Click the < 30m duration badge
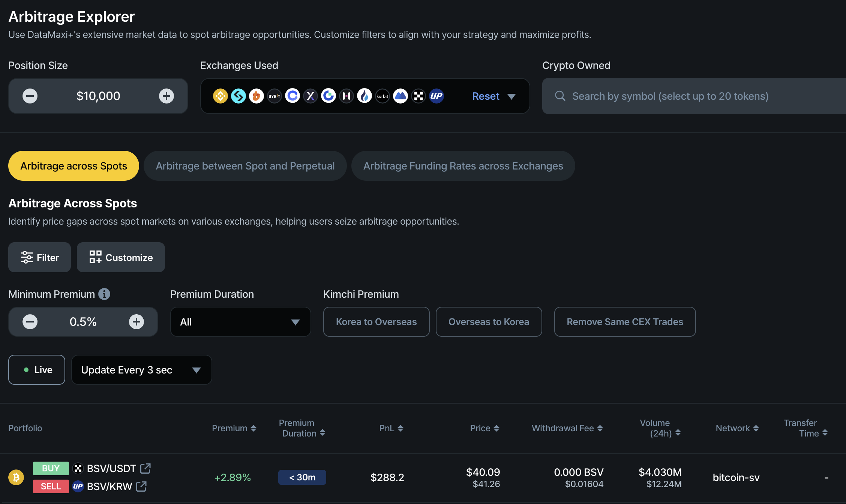This screenshot has height=504, width=846. [x=302, y=477]
